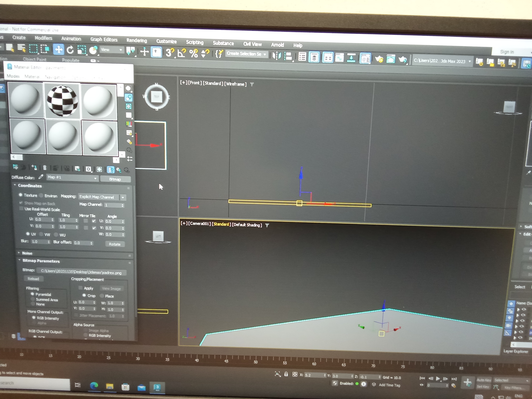Viewport: 532px width, 399px height.
Task: Select the VW radio button
Action: [x=41, y=234]
